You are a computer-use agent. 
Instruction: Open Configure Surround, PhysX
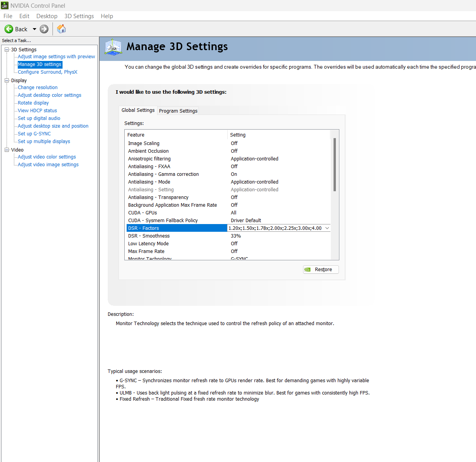pyautogui.click(x=47, y=72)
